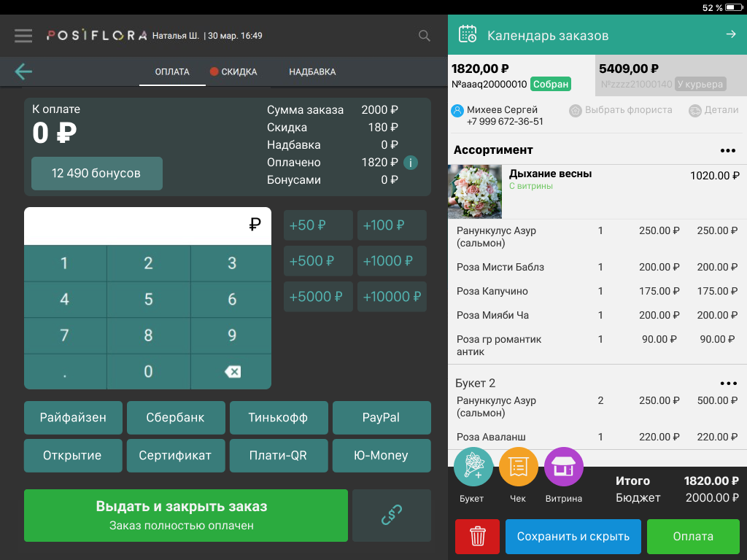The height and width of the screenshot is (560, 747).
Task: Open Ассортимент three-dots menu
Action: [727, 150]
